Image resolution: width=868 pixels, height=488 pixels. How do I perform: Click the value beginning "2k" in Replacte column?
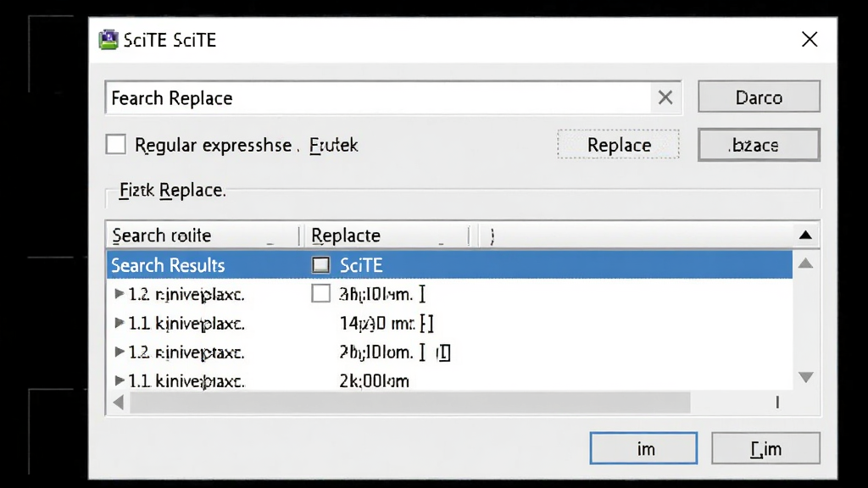[x=374, y=380]
